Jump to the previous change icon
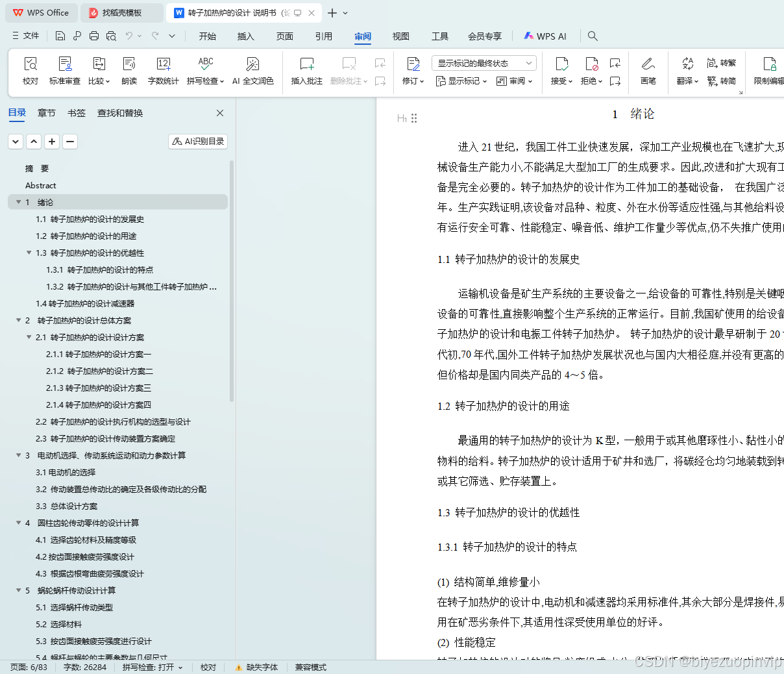 pos(615,63)
